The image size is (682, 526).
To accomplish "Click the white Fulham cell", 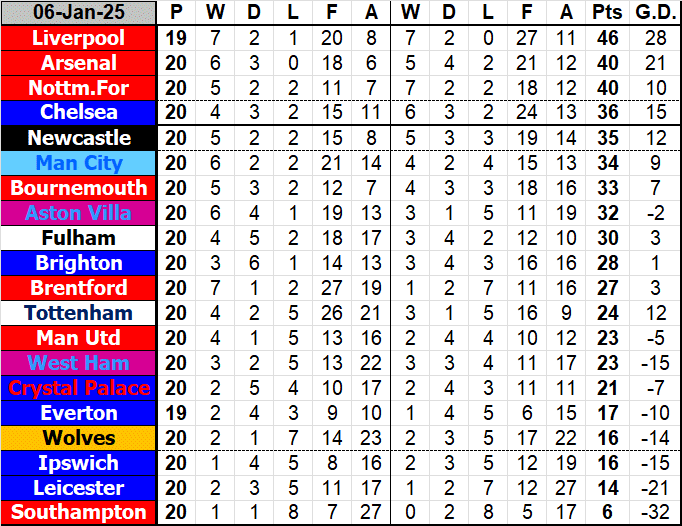I will click(79, 238).
